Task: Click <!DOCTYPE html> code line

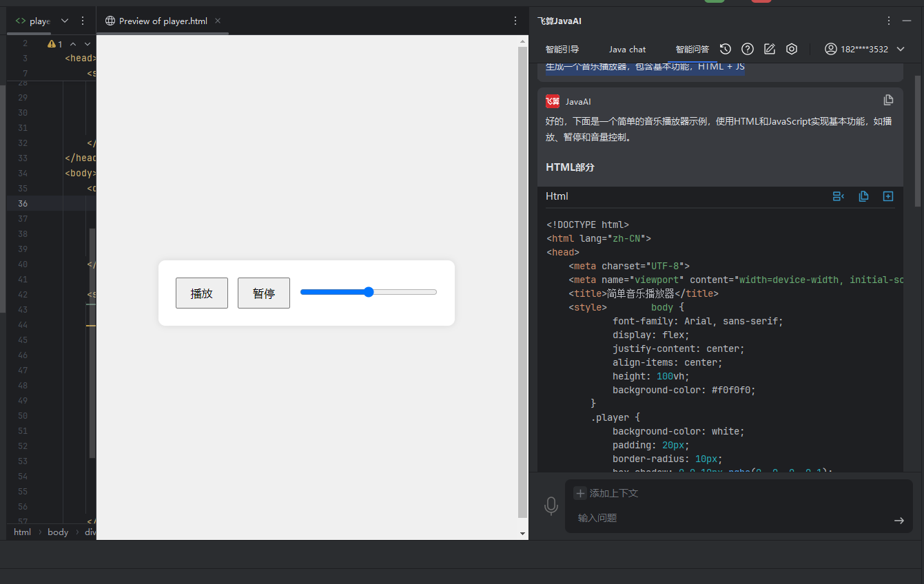Action: coord(588,225)
